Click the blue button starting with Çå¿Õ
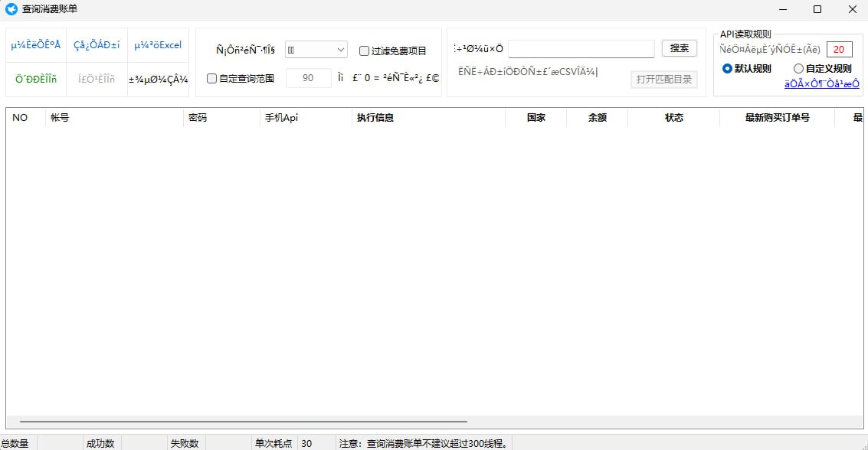 click(x=97, y=45)
